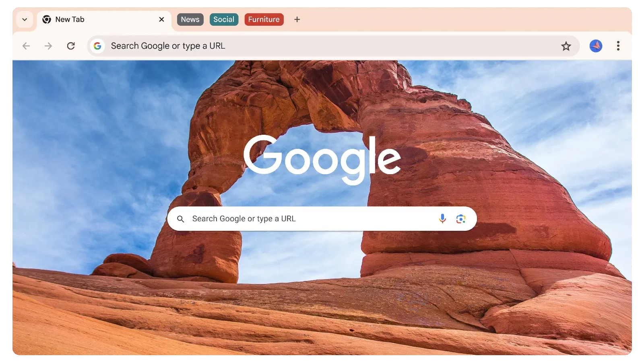Click the back navigation arrow
The width and height of the screenshot is (644, 362).
tap(26, 46)
